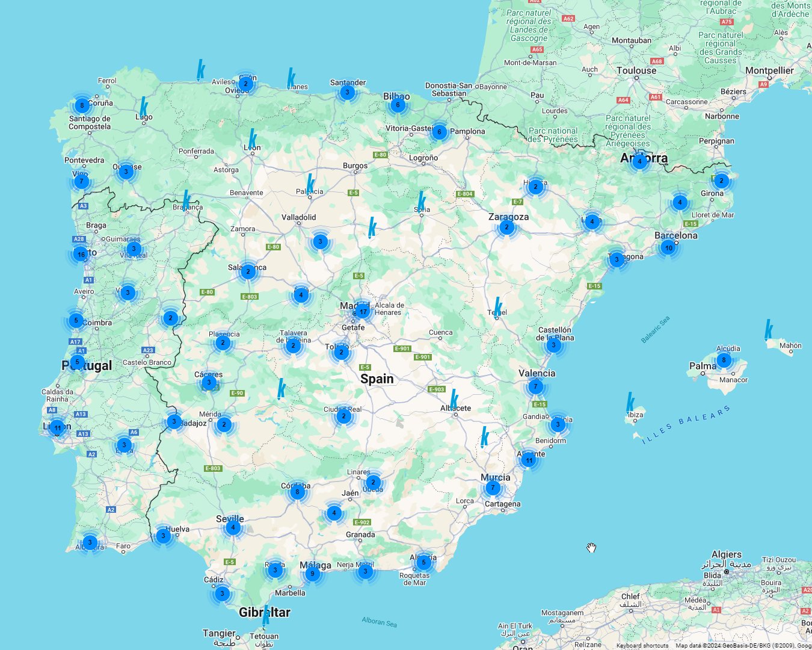Select the Córdoba cluster showing 8 locations
The image size is (812, 650).
tap(298, 491)
